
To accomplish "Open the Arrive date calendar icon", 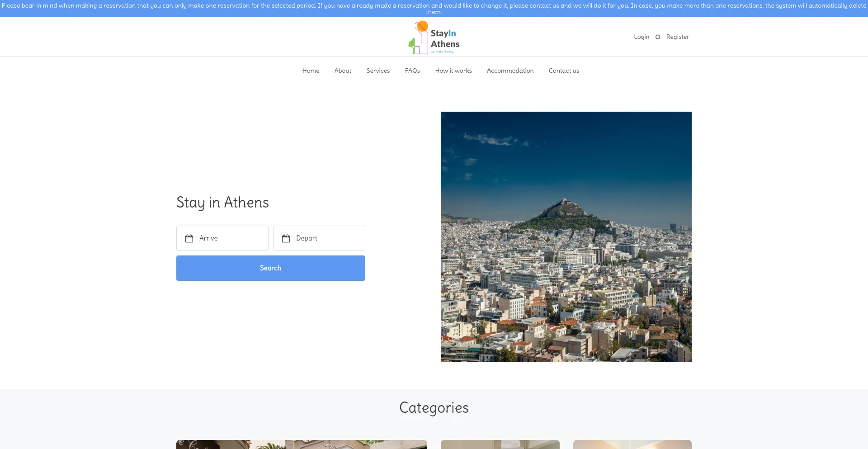I will pyautogui.click(x=190, y=238).
